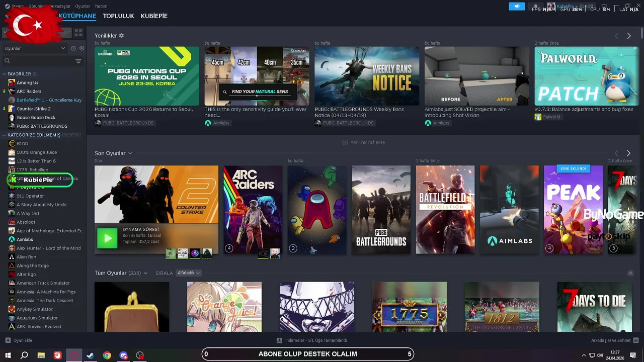Open Windows Start menu

[x=8, y=355]
